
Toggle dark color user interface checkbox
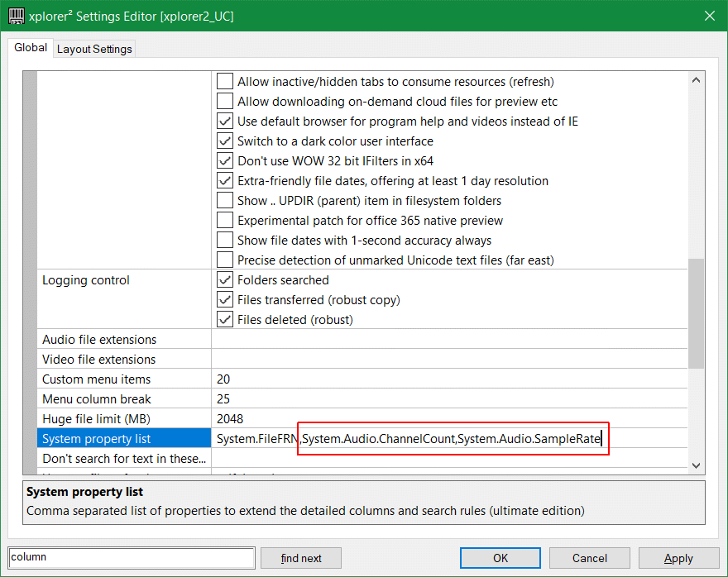pos(225,141)
